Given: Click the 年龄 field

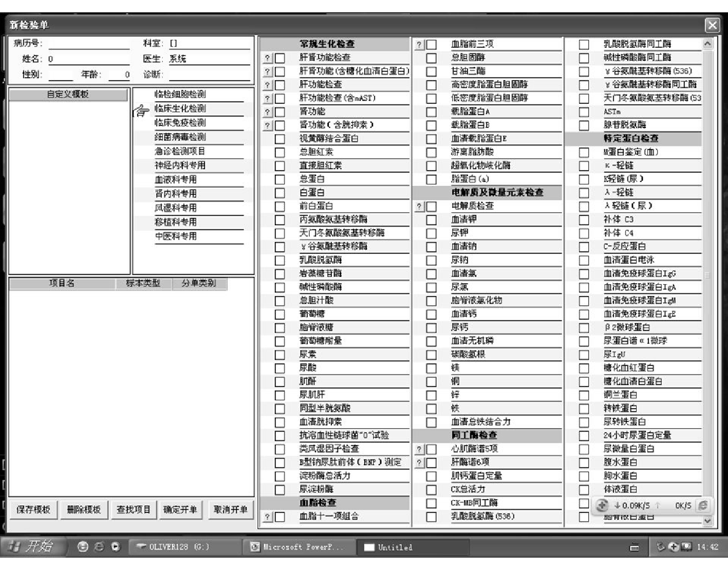Looking at the screenshot, I should tap(118, 75).
